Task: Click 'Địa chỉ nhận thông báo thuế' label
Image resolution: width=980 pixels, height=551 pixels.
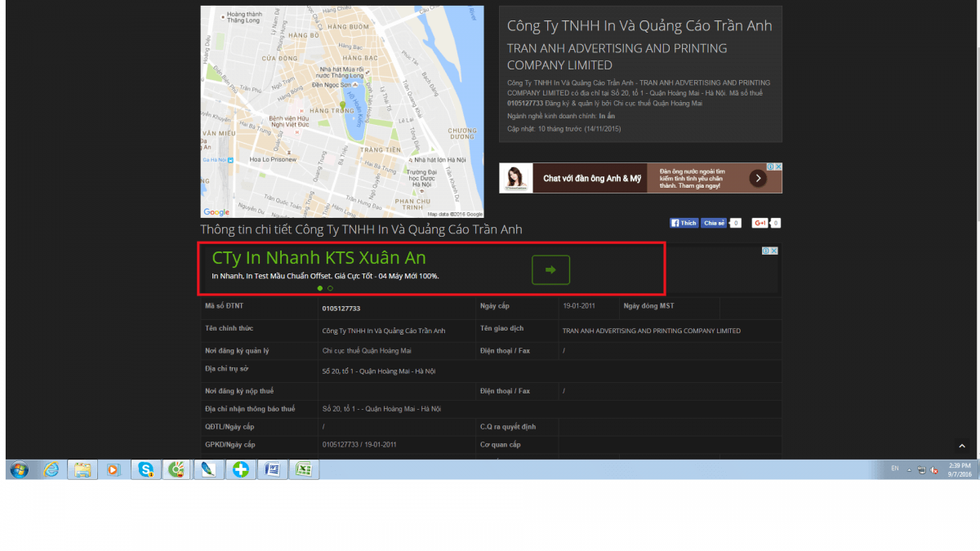Action: pos(250,409)
